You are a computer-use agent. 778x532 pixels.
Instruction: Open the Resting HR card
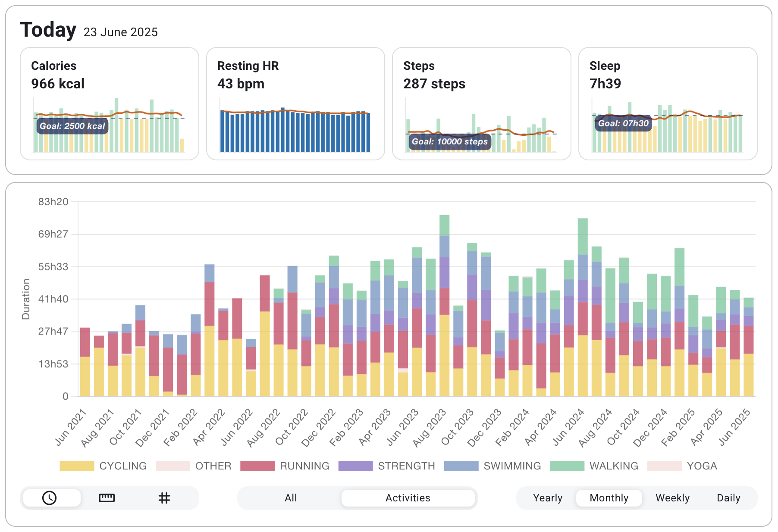[x=296, y=103]
